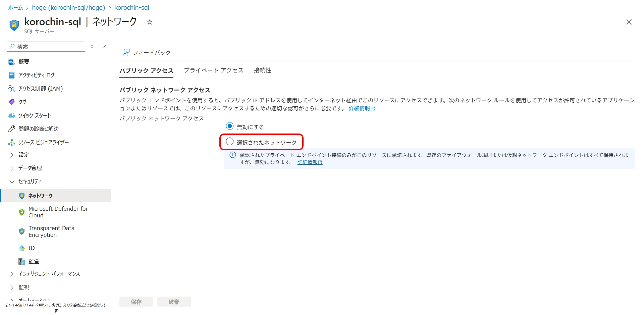Select the 無効にする radio button
Image resolution: width=644 pixels, height=315 pixels.
click(x=230, y=126)
